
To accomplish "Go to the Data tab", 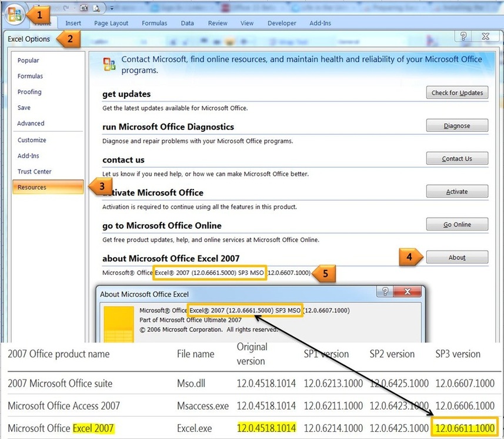I will point(187,23).
